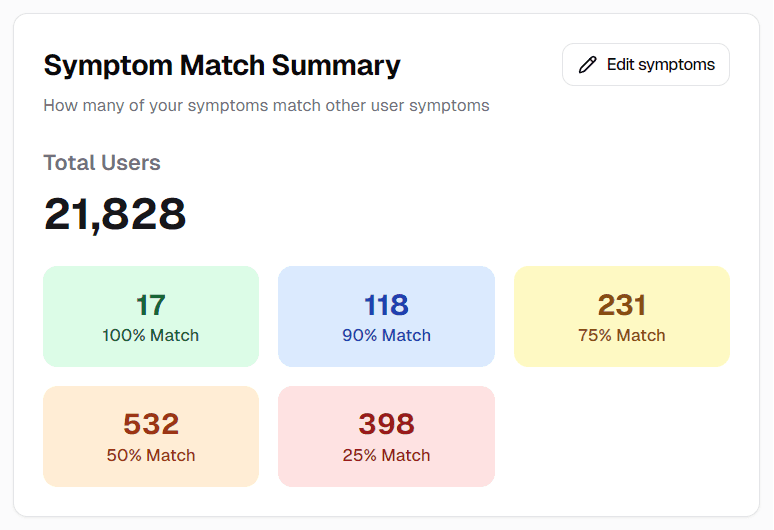Screen dimensions: 774x530
Task: Click the red 25% Match card
Action: 387,436
